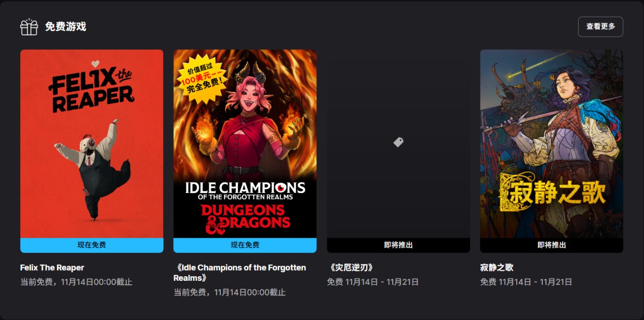Click the heart icon above Felix the Reaper logo
Viewport: 644px width, 320px height.
click(x=96, y=64)
